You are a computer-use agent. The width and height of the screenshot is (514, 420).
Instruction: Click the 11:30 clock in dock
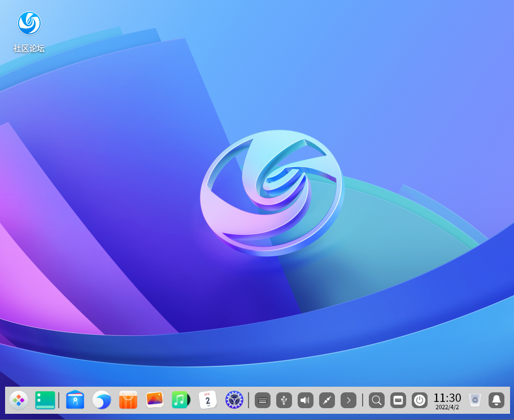point(447,400)
